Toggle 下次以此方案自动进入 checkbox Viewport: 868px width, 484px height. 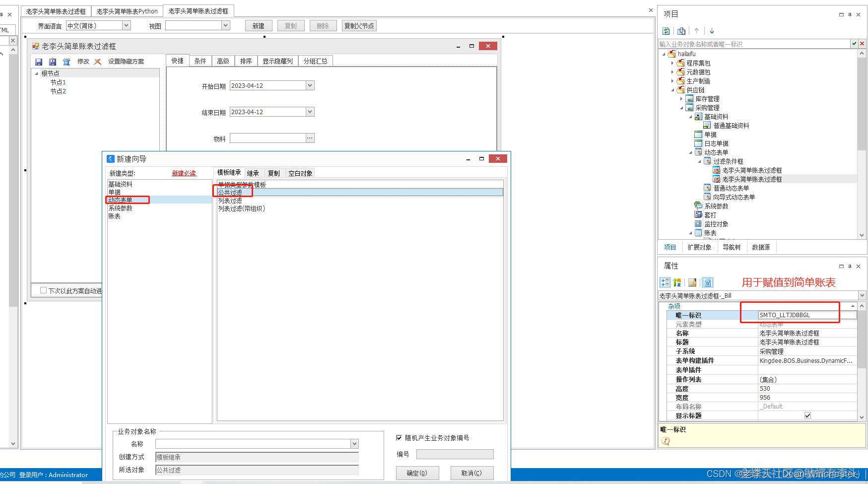44,290
